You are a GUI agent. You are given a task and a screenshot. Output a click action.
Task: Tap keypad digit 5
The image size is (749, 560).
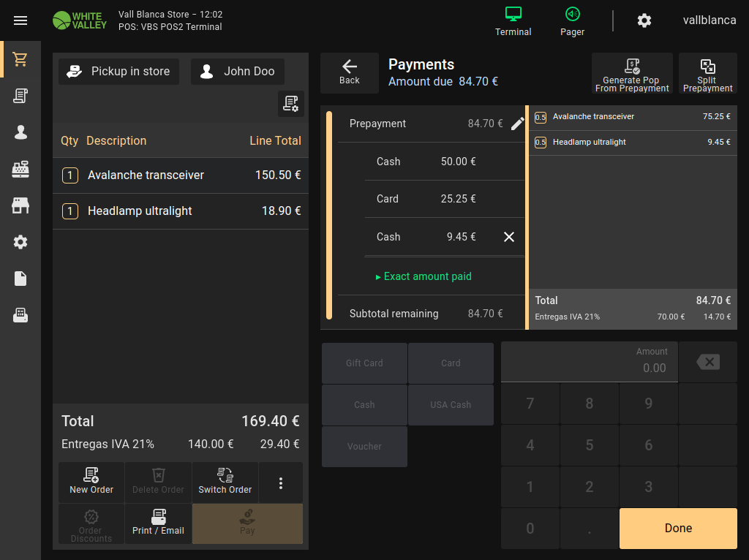click(590, 445)
